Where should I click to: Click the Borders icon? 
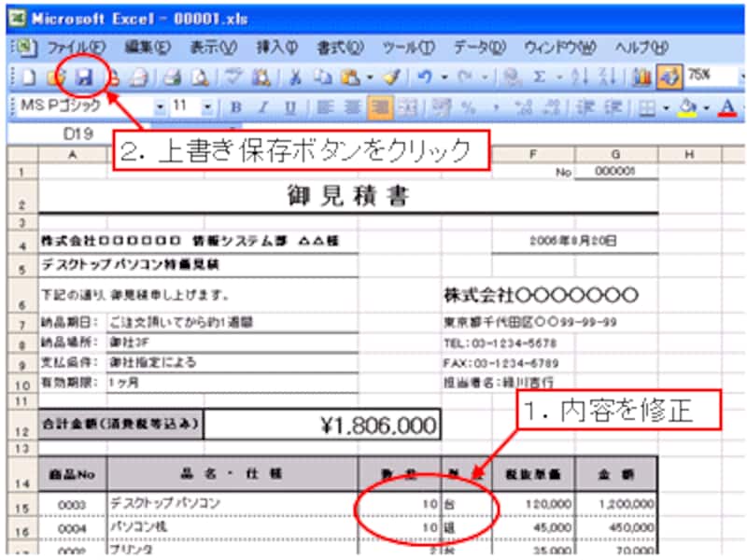coord(647,109)
